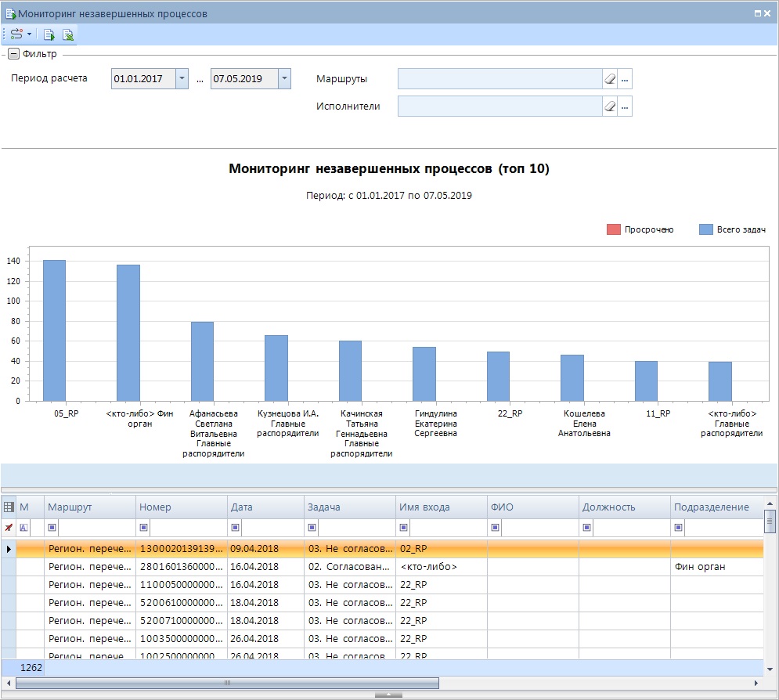This screenshot has width=779, height=700.
Task: Click the grid column chooser icon
Action: [9, 507]
